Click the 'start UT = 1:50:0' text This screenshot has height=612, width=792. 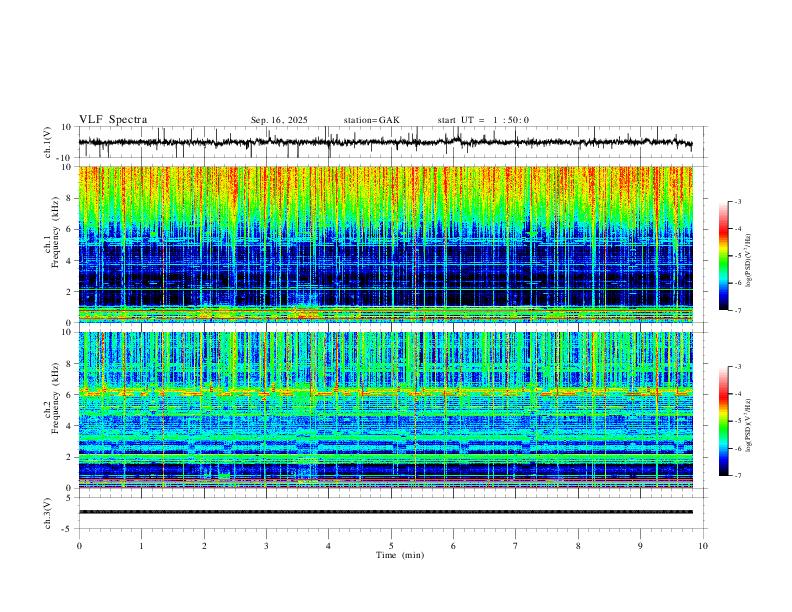483,120
